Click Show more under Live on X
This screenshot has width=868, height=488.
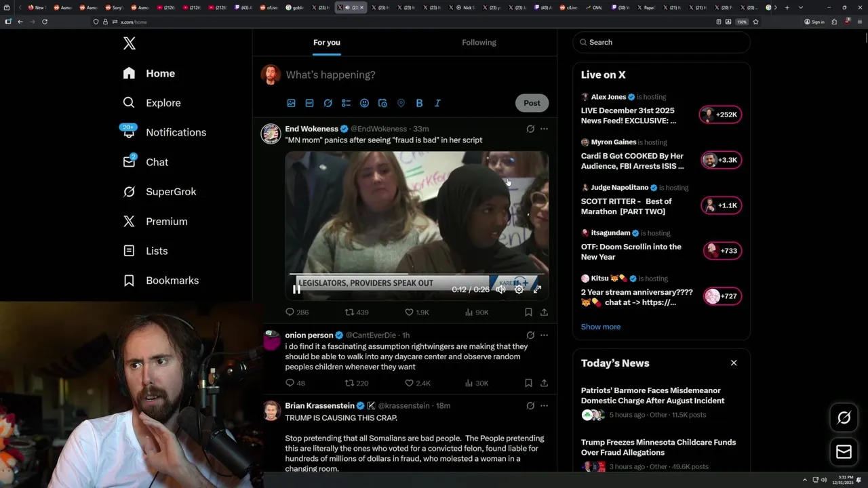(x=600, y=327)
